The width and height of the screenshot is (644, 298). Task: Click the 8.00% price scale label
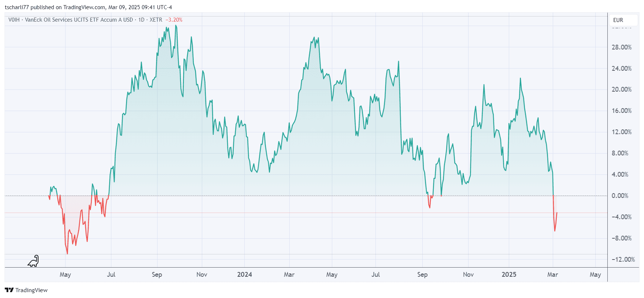coord(620,153)
